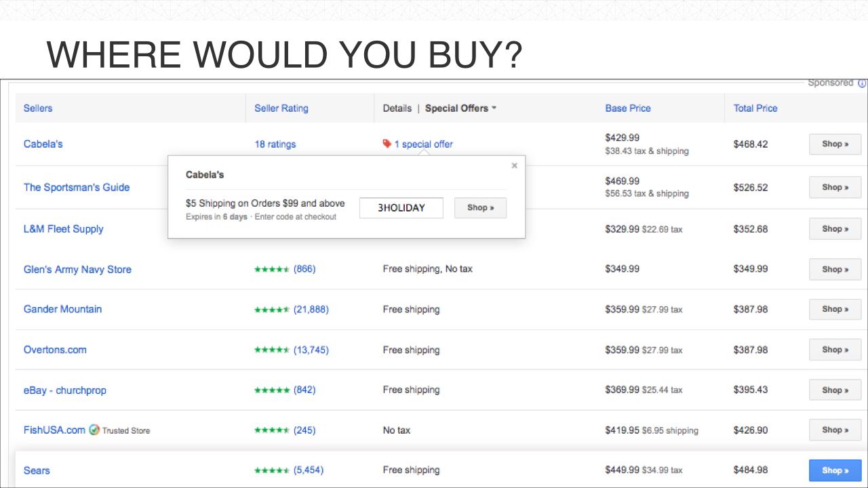
Task: Click Shop button for eBay - churchprop
Action: (835, 390)
